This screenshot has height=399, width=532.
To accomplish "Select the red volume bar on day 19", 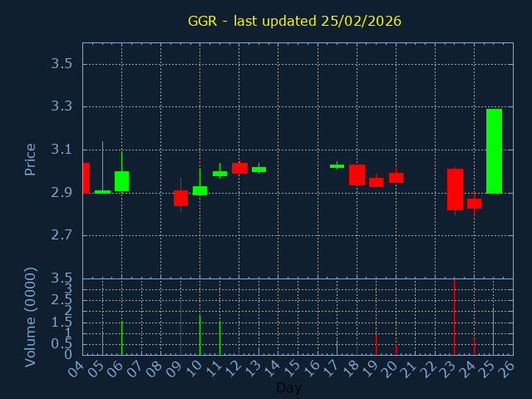I will (x=376, y=344).
